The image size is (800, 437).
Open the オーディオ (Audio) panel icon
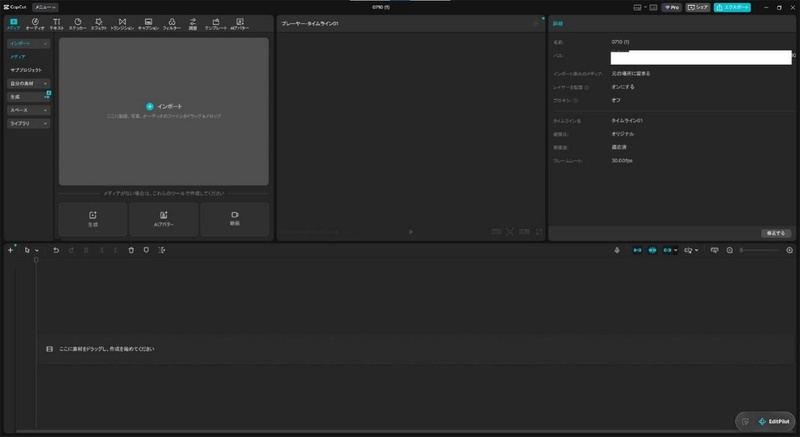tap(35, 24)
